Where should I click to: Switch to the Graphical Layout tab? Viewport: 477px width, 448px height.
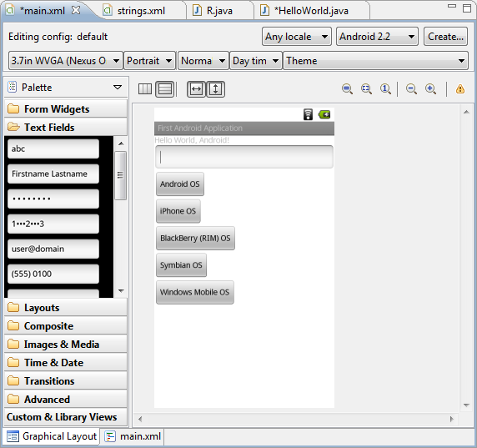52,436
